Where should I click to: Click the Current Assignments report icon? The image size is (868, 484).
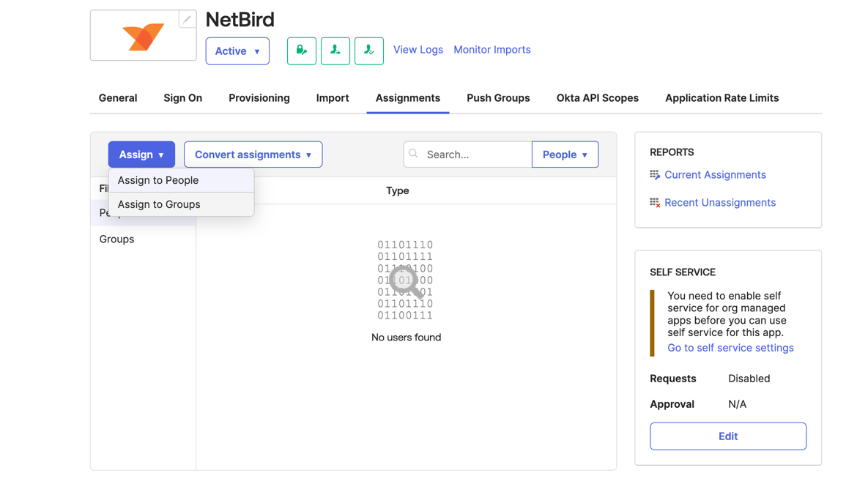click(x=655, y=175)
